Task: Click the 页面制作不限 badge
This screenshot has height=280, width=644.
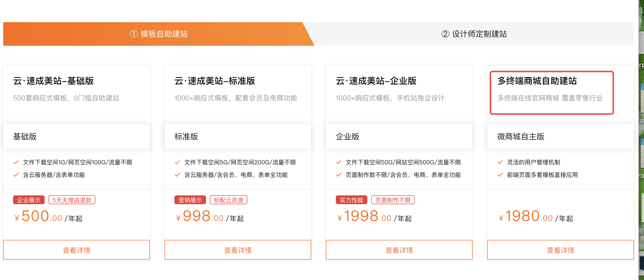Action: click(393, 200)
